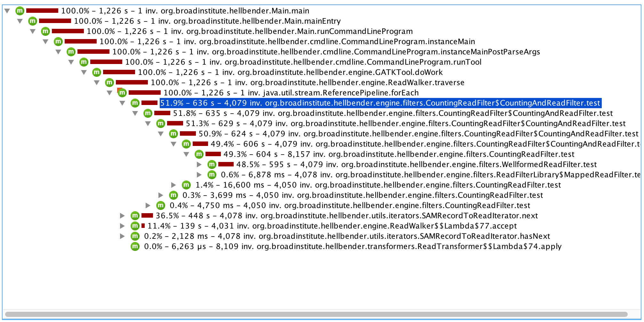Expand the SAMRecordToReadIterator.next node
This screenshot has width=644, height=322.
123,216
